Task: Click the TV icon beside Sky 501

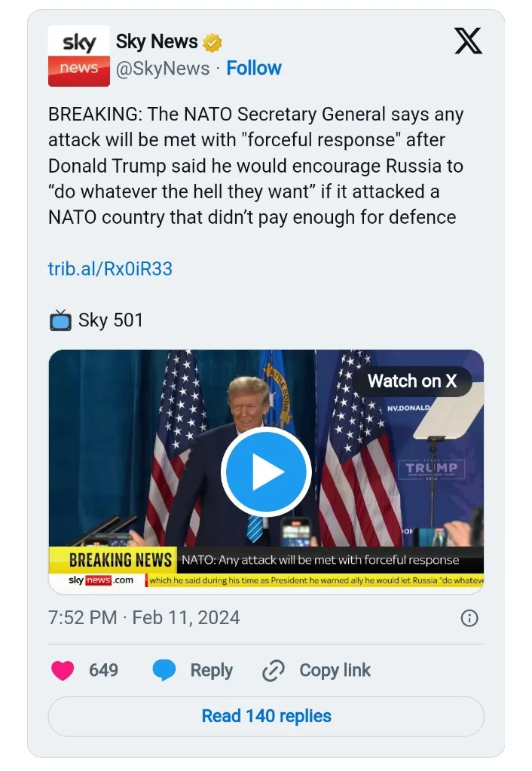Action: [60, 320]
